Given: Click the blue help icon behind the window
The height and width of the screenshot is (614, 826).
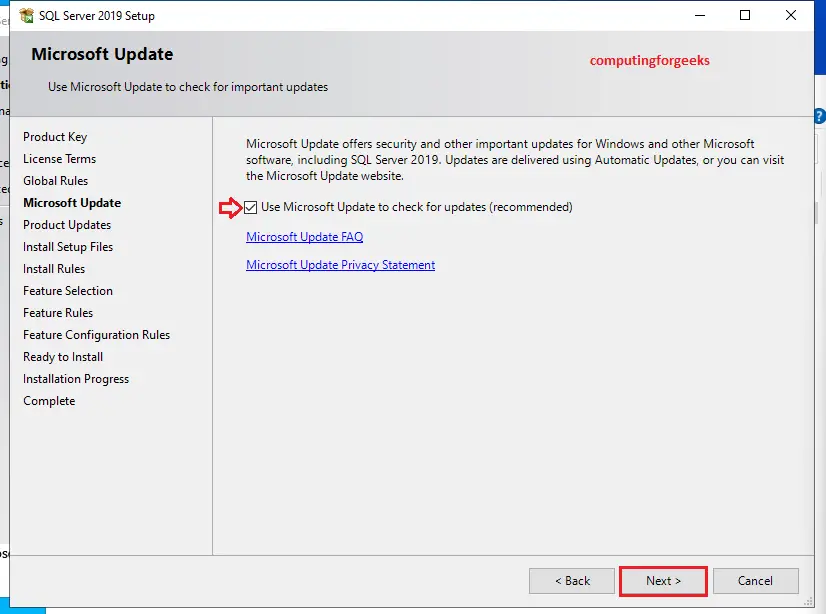Looking at the screenshot, I should (820, 116).
